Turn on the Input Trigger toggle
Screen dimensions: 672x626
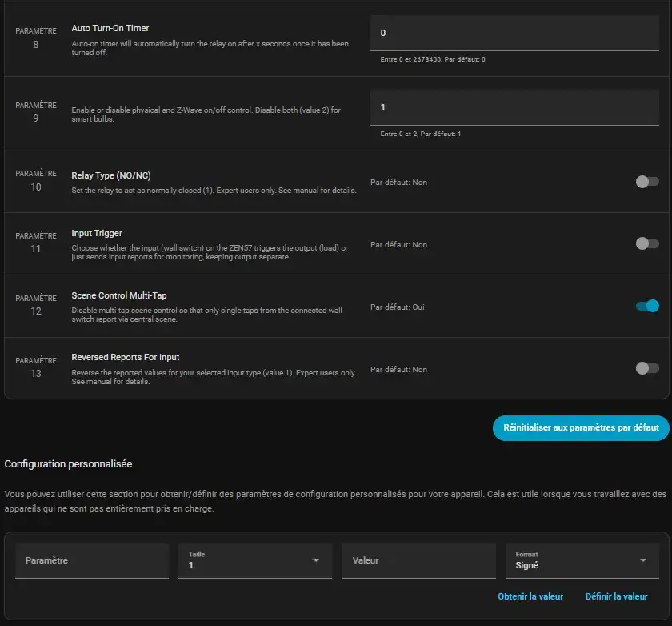point(646,243)
